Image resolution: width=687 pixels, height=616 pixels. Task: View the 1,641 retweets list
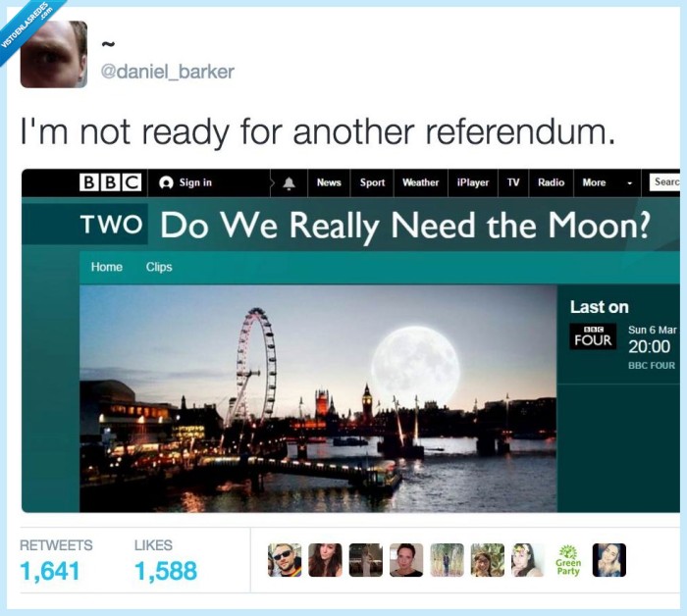[x=50, y=571]
